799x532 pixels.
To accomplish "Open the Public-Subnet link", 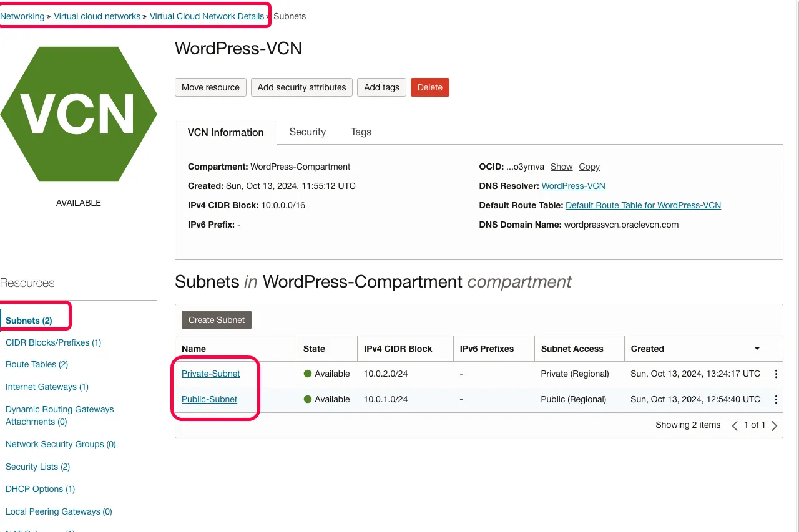I will pos(209,399).
